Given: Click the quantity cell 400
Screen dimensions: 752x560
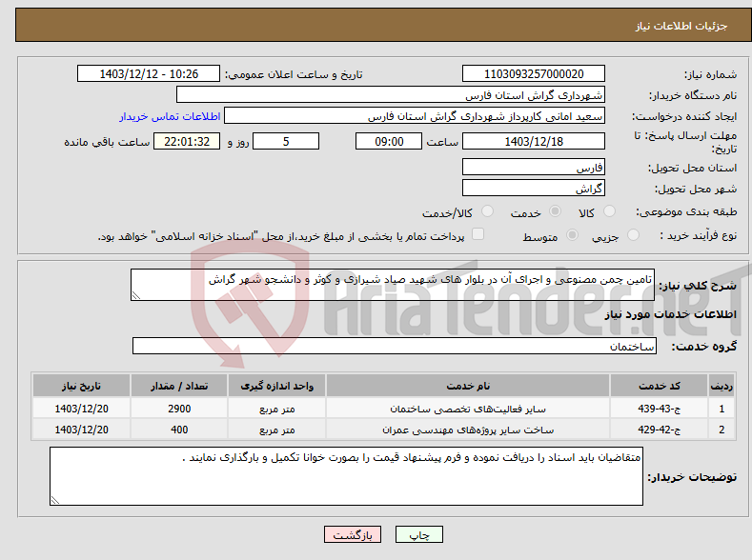Looking at the screenshot, I should pyautogui.click(x=179, y=430).
